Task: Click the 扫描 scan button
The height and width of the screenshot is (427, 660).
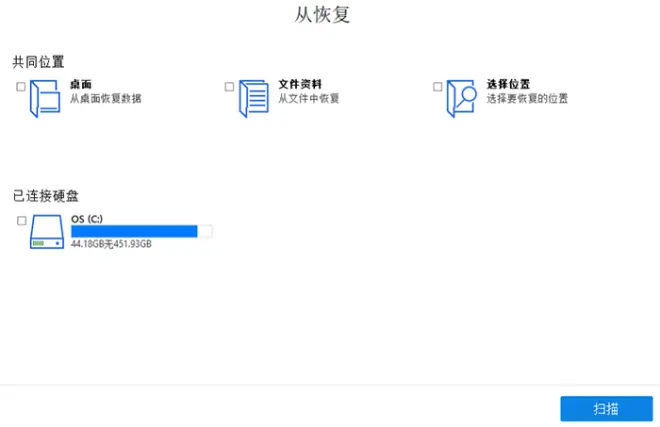Action: coord(606,408)
